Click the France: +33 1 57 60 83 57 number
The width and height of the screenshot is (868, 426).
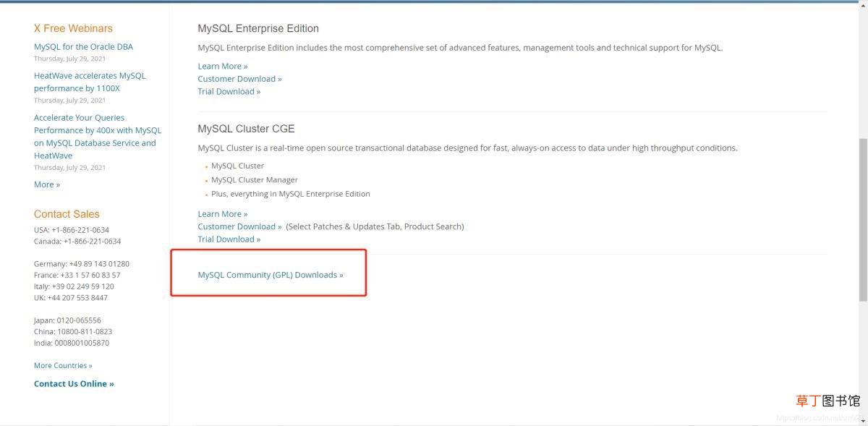(77, 276)
